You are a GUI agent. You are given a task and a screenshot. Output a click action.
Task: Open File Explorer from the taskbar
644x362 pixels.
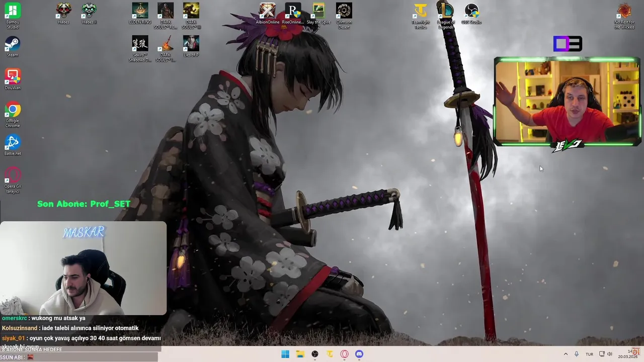pos(300,354)
